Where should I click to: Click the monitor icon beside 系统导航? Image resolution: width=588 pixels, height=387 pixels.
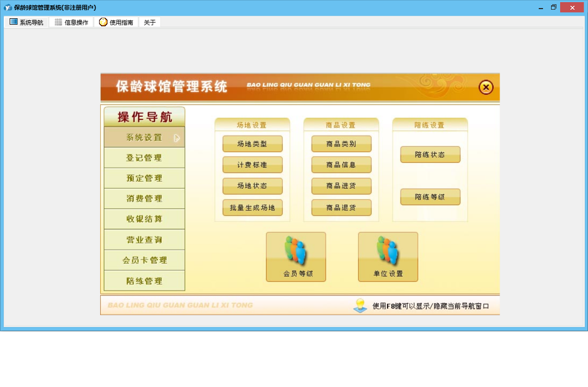point(13,22)
